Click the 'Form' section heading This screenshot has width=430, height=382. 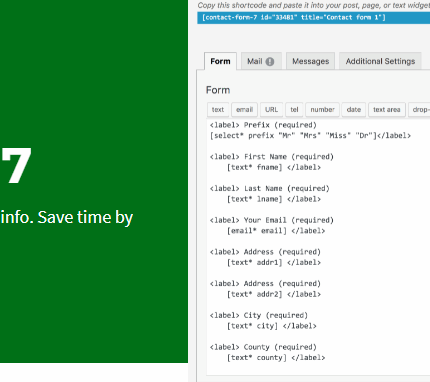click(x=218, y=90)
